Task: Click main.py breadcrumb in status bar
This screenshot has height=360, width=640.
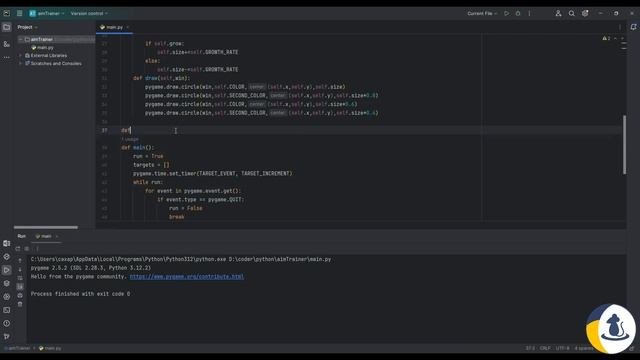Action: (50, 349)
